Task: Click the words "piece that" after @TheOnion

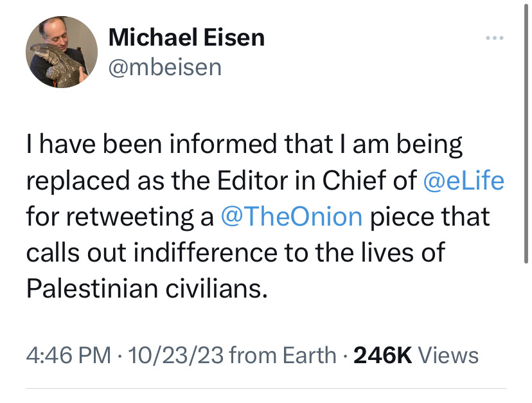Action: [x=430, y=217]
